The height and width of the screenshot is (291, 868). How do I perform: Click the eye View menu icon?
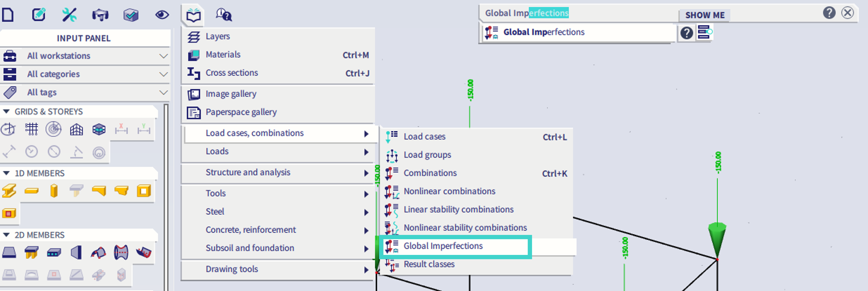(162, 15)
